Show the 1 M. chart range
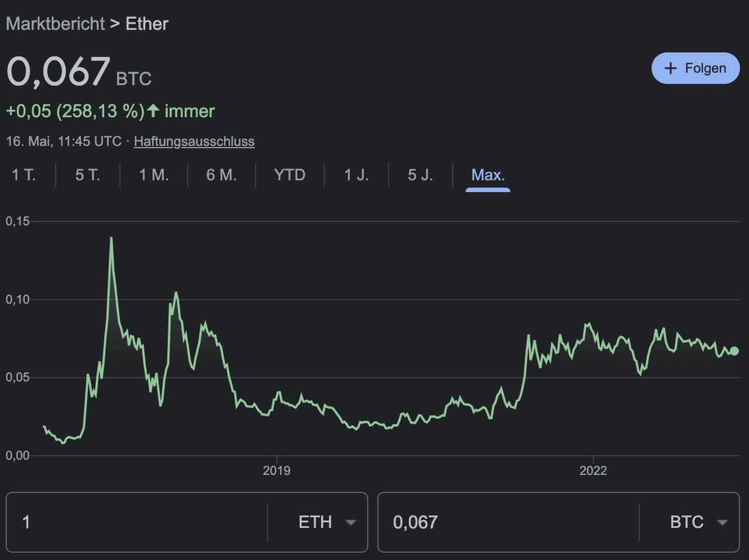 point(154,175)
